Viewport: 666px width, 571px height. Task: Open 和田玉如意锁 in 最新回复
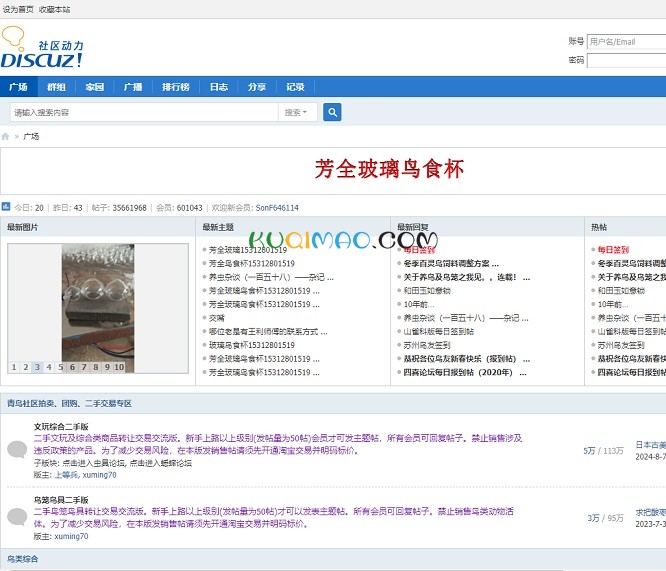click(x=426, y=291)
